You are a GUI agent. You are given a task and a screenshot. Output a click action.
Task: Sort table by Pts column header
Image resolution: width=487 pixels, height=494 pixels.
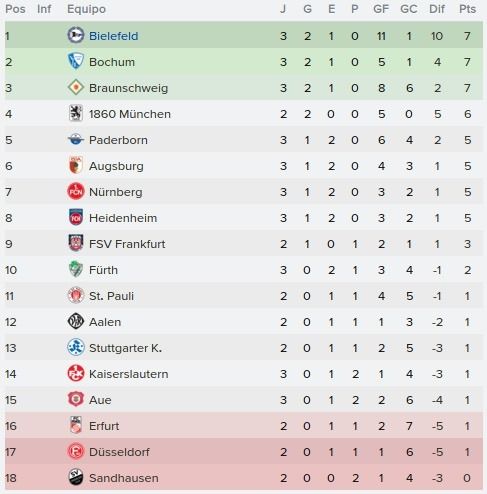click(467, 9)
